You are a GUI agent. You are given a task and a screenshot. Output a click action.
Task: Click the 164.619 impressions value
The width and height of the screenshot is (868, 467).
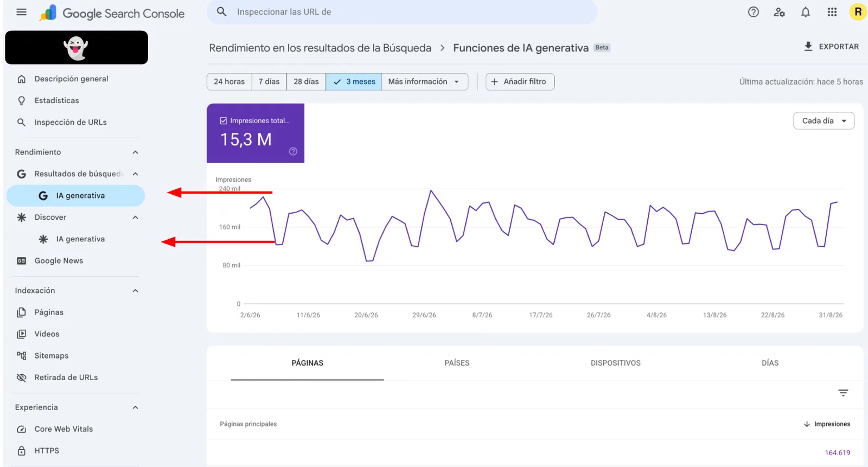(x=838, y=453)
